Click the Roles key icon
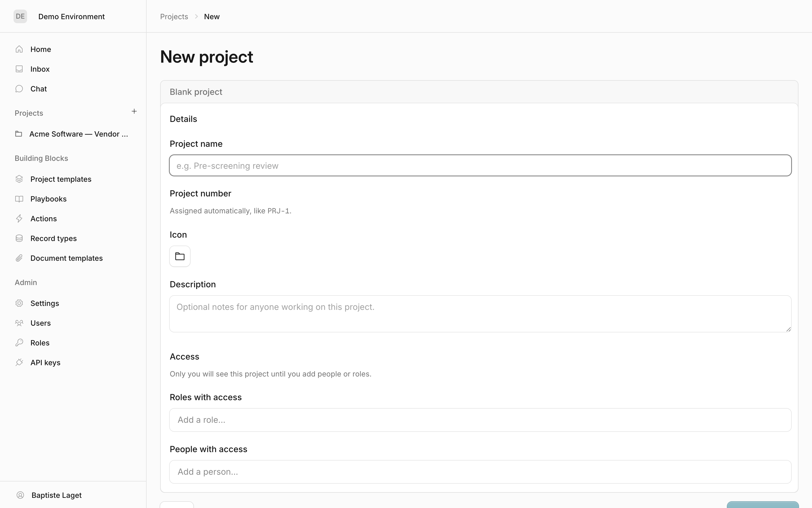The height and width of the screenshot is (508, 812). point(19,343)
